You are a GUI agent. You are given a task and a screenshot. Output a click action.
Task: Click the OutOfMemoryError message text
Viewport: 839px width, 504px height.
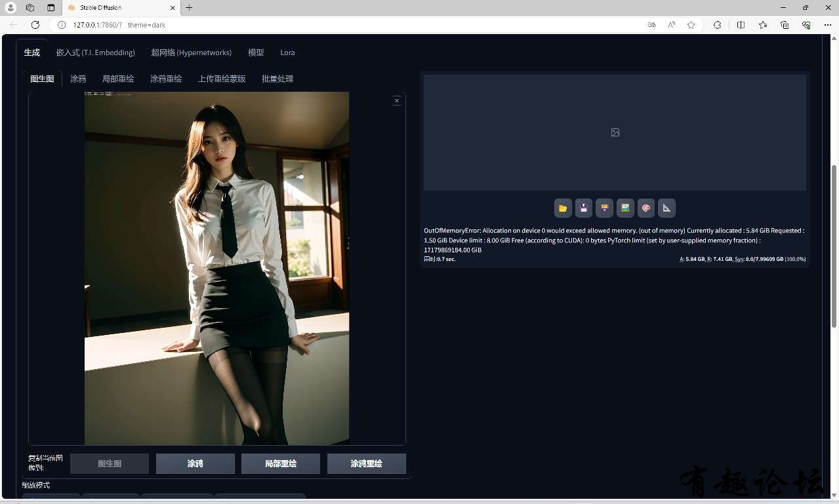[x=614, y=240]
